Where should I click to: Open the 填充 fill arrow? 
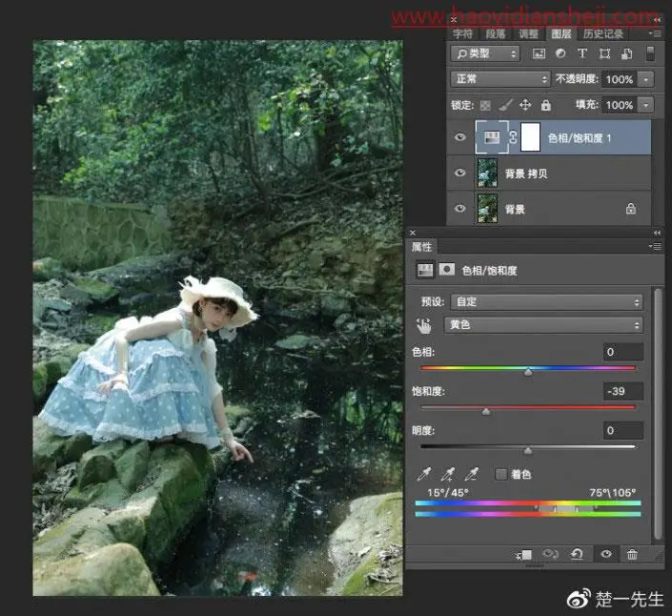coord(646,105)
